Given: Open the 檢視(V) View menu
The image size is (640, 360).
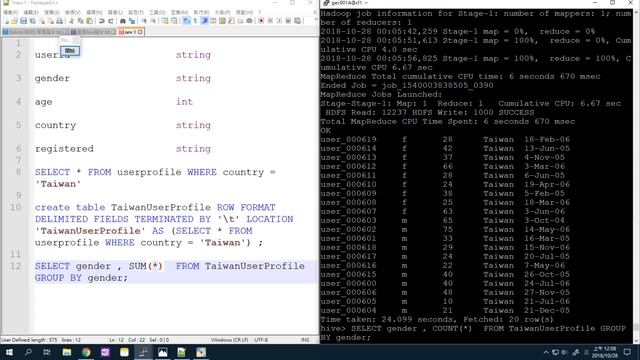Looking at the screenshot, I should [73, 12].
